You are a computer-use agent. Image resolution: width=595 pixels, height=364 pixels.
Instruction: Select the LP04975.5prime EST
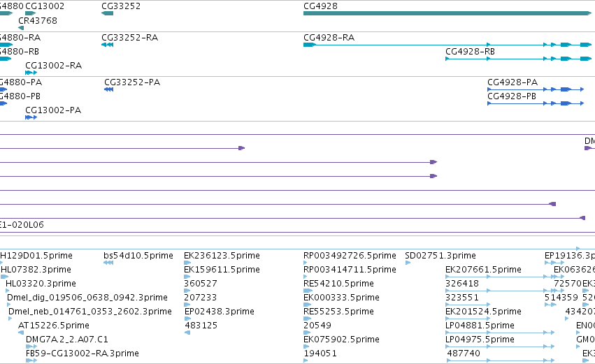[480, 340]
